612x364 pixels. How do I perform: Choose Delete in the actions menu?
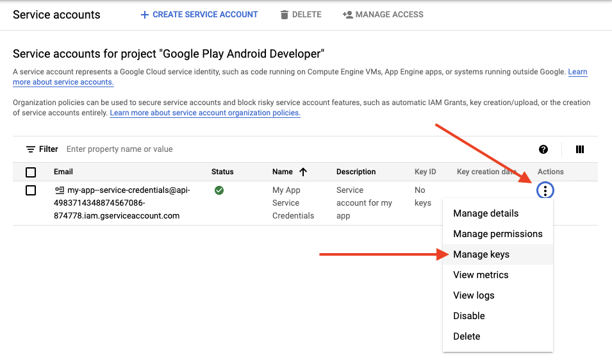coord(498,336)
